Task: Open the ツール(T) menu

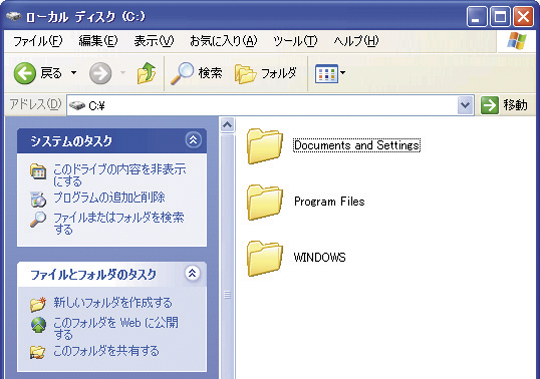Action: (x=295, y=41)
